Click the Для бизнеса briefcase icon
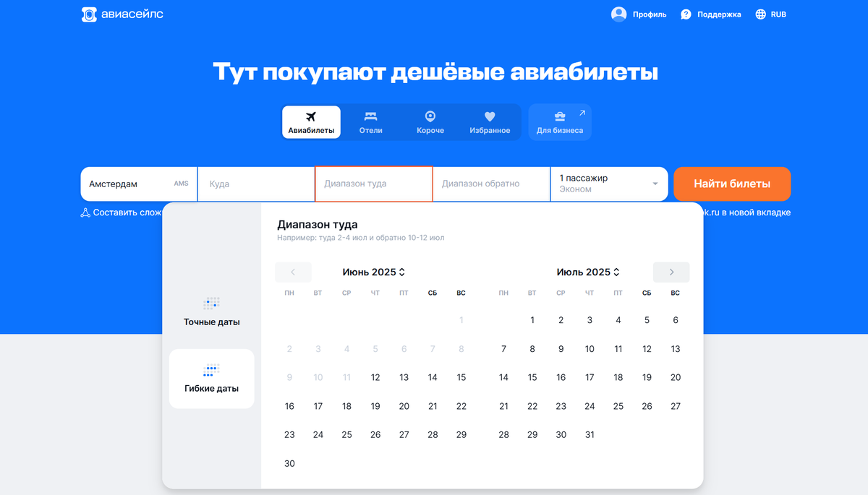Image resolution: width=868 pixels, height=495 pixels. tap(560, 116)
